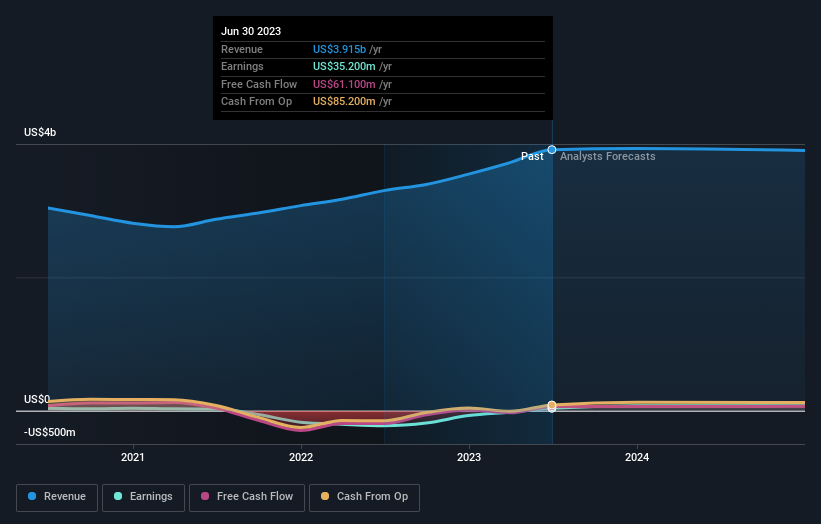This screenshot has width=821, height=524.
Task: Click the US$61.100m free cash flow value
Action: pos(344,84)
